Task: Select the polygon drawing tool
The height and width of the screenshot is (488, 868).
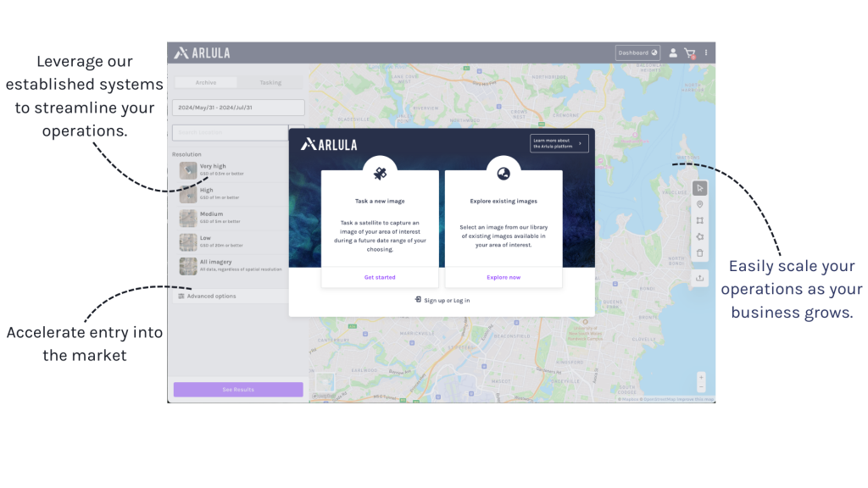Action: click(x=699, y=236)
